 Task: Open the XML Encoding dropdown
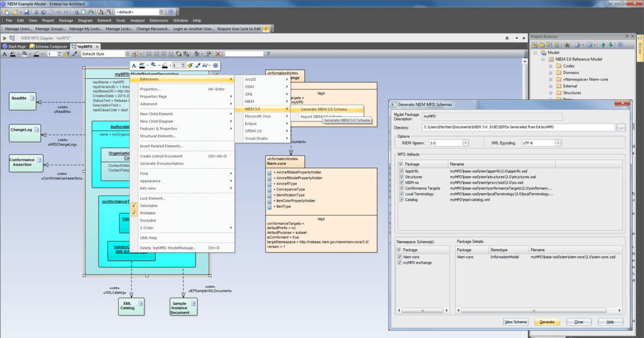pos(558,142)
